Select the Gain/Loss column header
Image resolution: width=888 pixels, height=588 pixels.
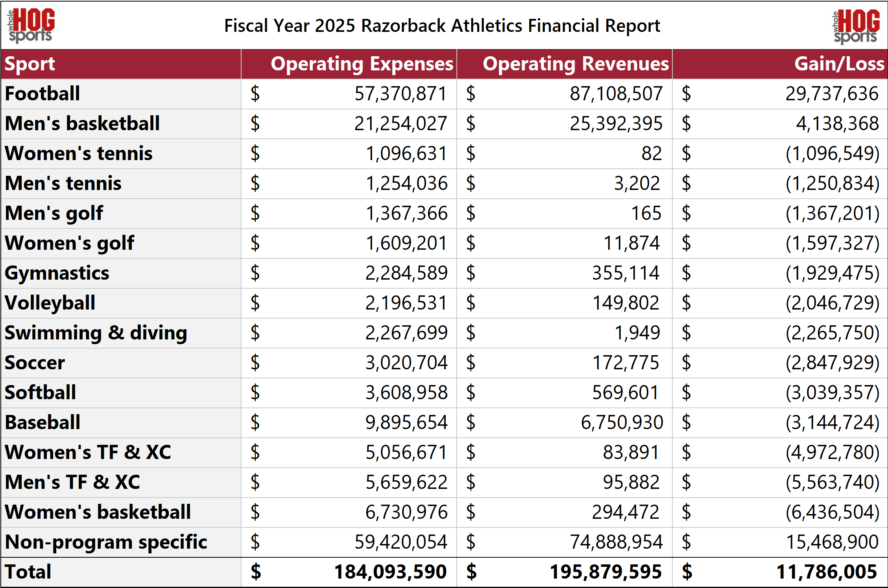(839, 64)
